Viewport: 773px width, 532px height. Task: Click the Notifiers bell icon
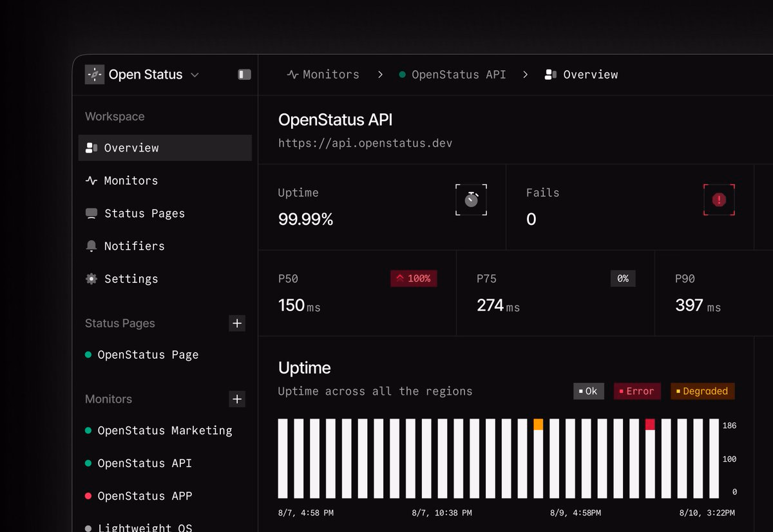91,246
